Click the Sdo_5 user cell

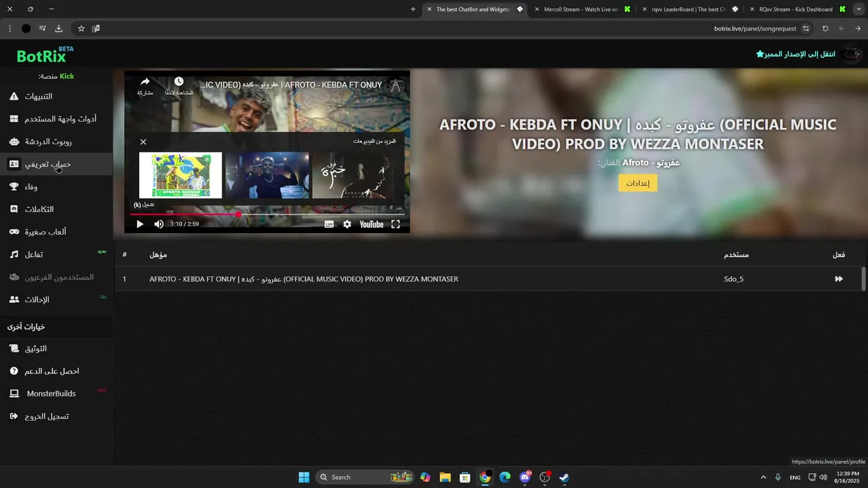pos(734,279)
